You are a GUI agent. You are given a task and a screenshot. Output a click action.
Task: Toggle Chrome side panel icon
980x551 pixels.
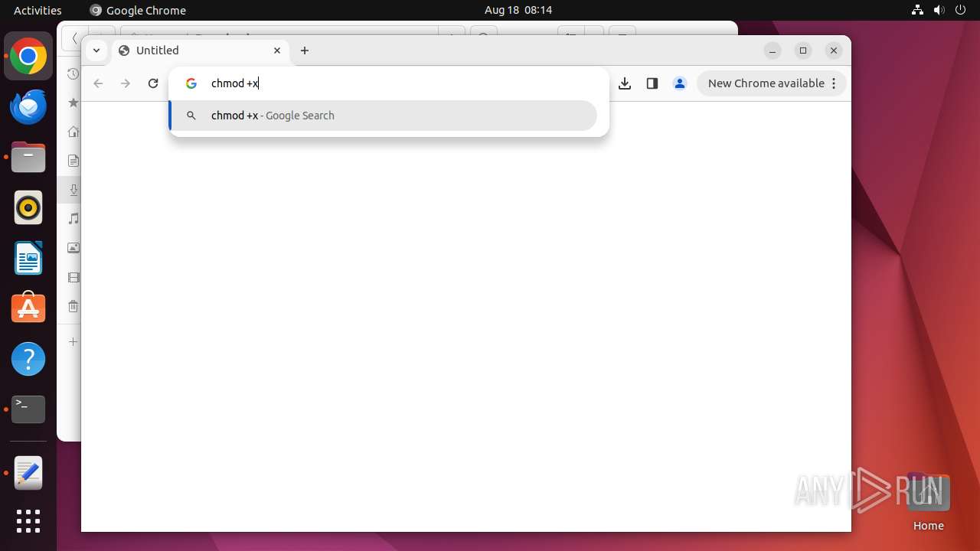(x=652, y=83)
